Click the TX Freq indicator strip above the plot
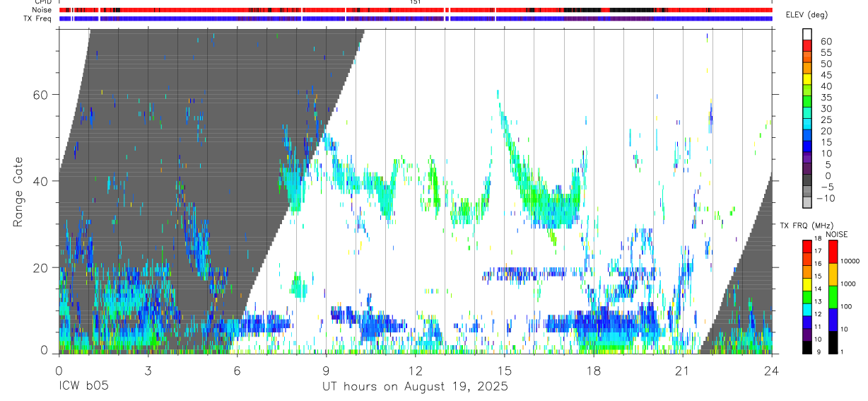Screen dimensions: 868x401 point(415,18)
